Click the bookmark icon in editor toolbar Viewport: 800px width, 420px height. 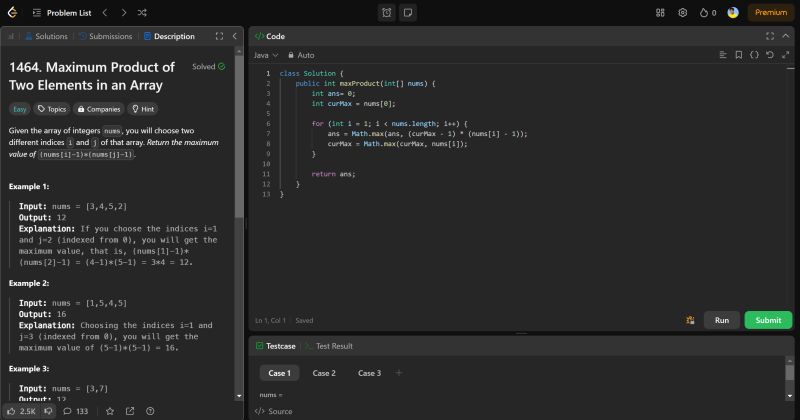click(x=738, y=55)
